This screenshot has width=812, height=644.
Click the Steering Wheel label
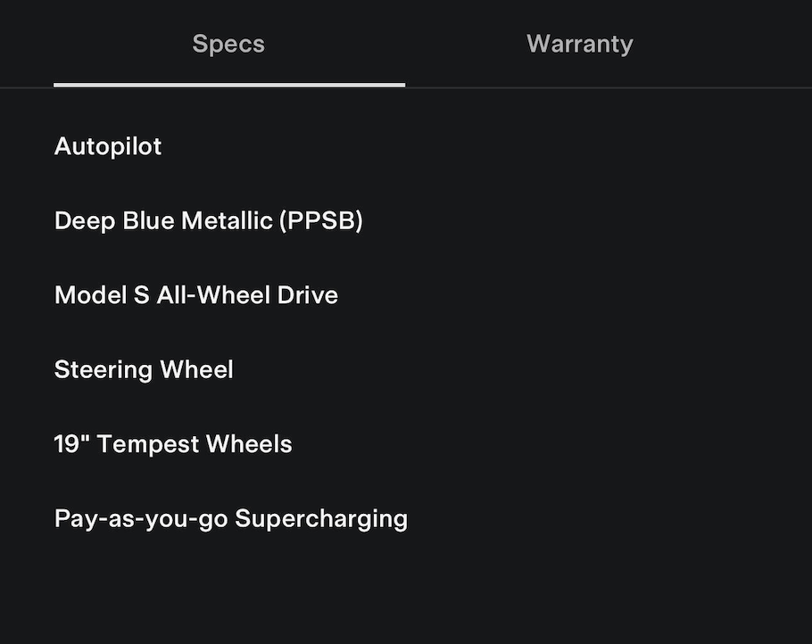[x=144, y=369]
